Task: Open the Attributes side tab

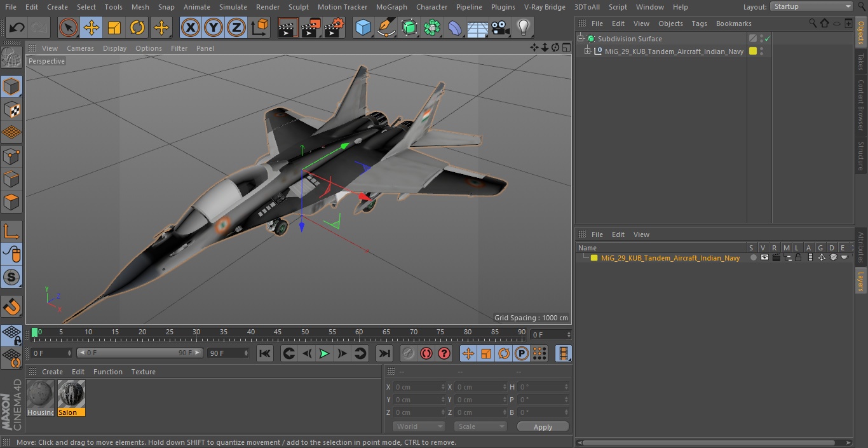Action: click(861, 248)
